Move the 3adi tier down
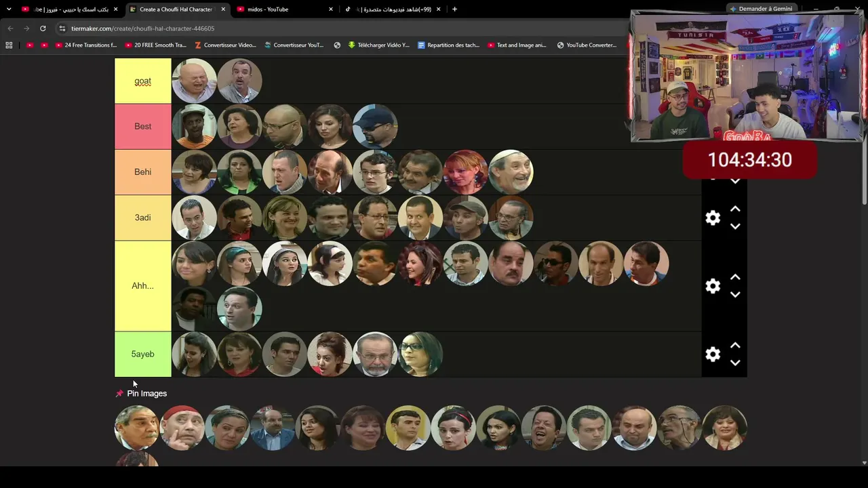868x488 pixels. 735,226
